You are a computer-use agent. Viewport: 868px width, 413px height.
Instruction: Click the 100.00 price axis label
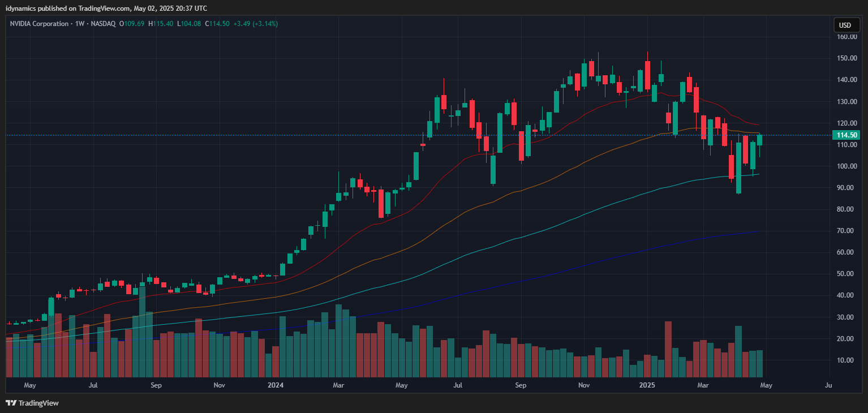pos(846,166)
